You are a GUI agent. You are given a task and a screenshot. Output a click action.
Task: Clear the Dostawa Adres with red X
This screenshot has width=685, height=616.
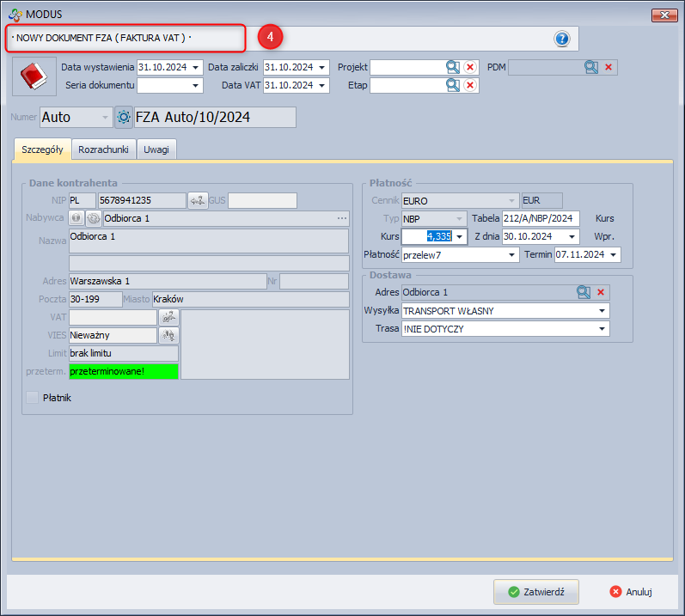click(602, 292)
